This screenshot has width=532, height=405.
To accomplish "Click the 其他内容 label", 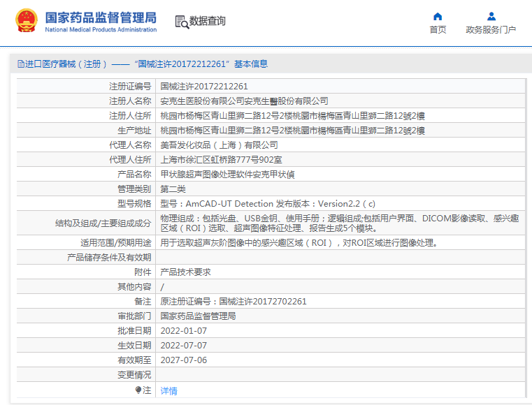I will pyautogui.click(x=134, y=287).
